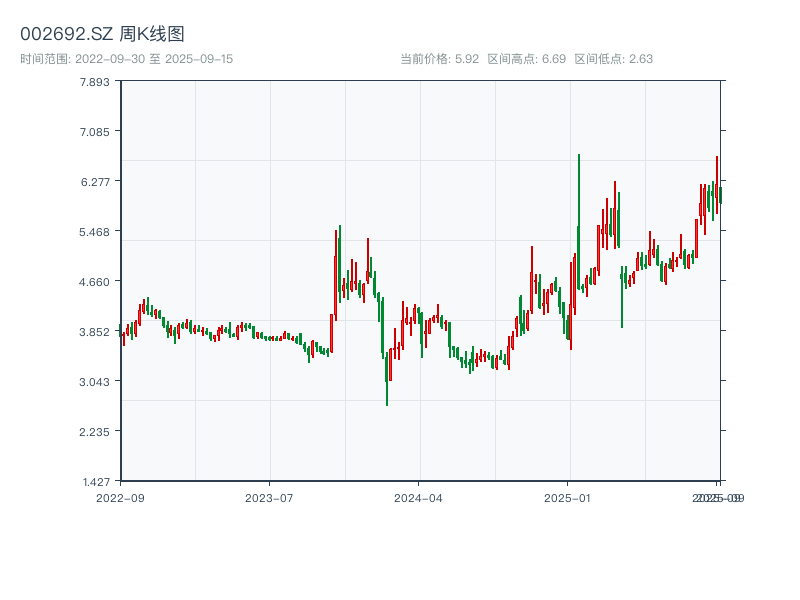Click y-axis label 6.277
This screenshot has width=800, height=600.
[95, 182]
